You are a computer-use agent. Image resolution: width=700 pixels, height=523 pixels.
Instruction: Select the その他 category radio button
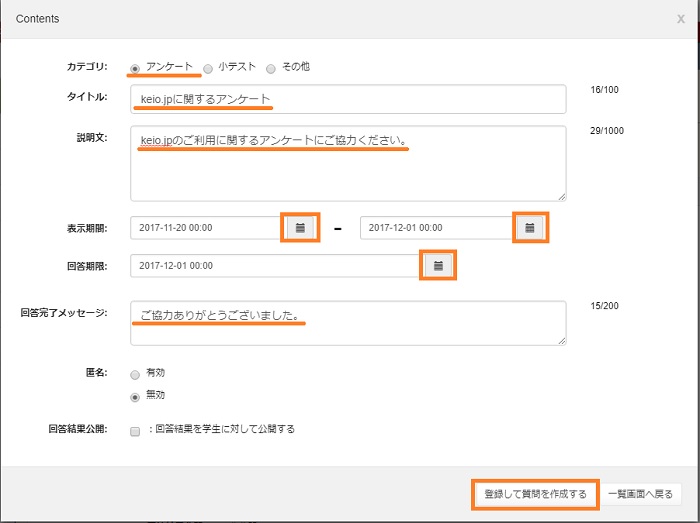pos(270,68)
